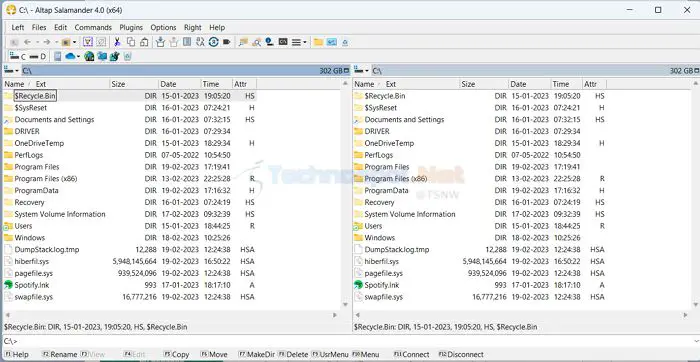The image size is (700, 362).
Task: Click the Copy to clipboard toolbar icon
Action: 131,42
